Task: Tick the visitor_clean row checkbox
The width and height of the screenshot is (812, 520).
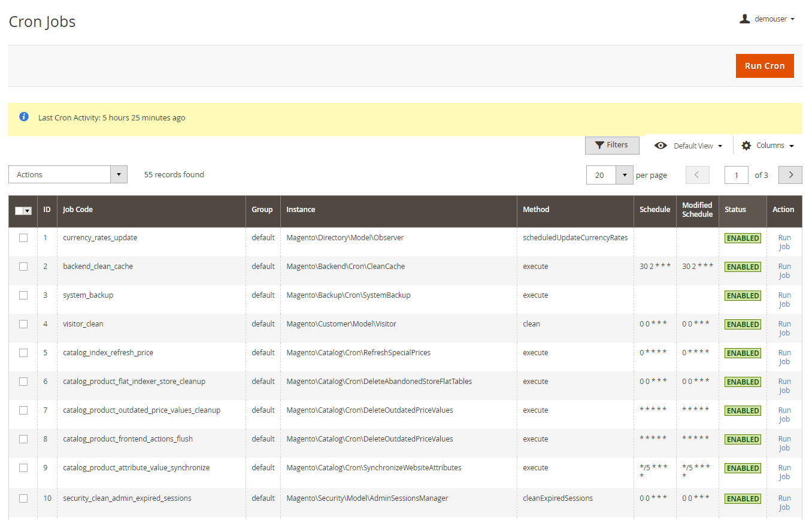Action: [x=23, y=324]
